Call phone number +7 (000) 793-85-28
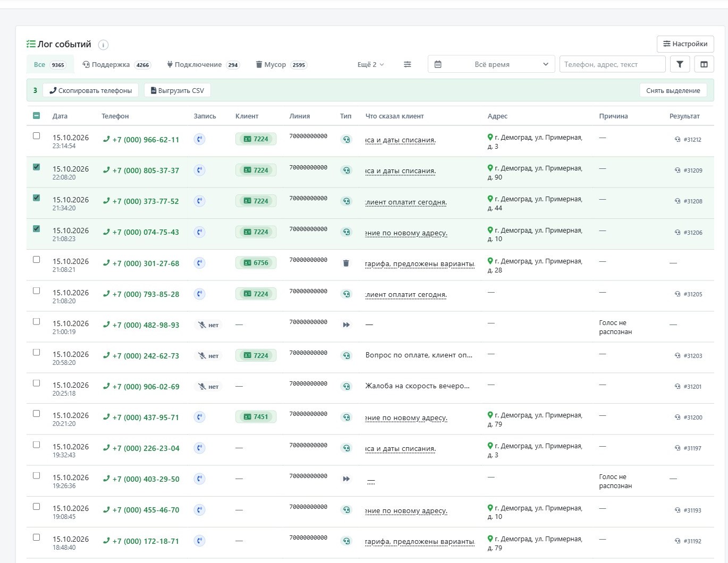This screenshot has width=728, height=563. click(x=141, y=294)
